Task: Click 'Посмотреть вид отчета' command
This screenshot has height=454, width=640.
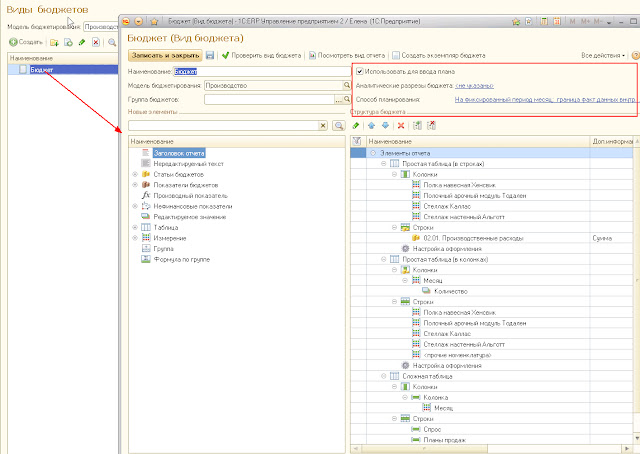Action: tap(347, 55)
